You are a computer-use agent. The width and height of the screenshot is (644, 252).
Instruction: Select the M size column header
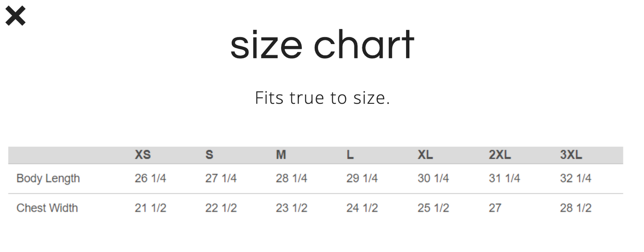pyautogui.click(x=281, y=155)
